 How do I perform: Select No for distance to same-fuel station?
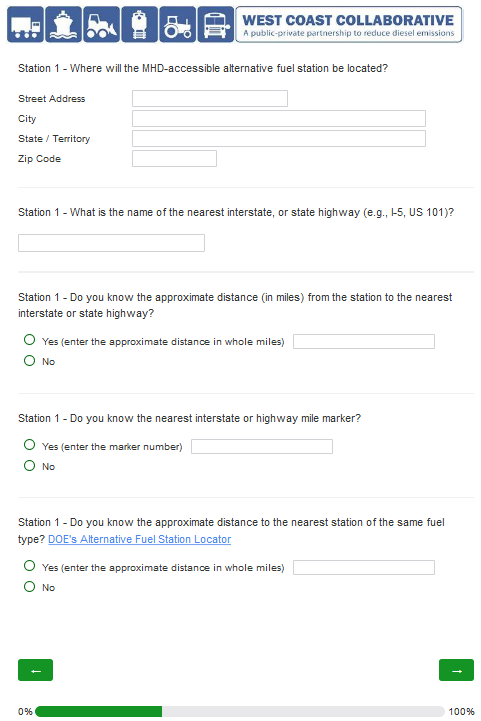(x=29, y=586)
